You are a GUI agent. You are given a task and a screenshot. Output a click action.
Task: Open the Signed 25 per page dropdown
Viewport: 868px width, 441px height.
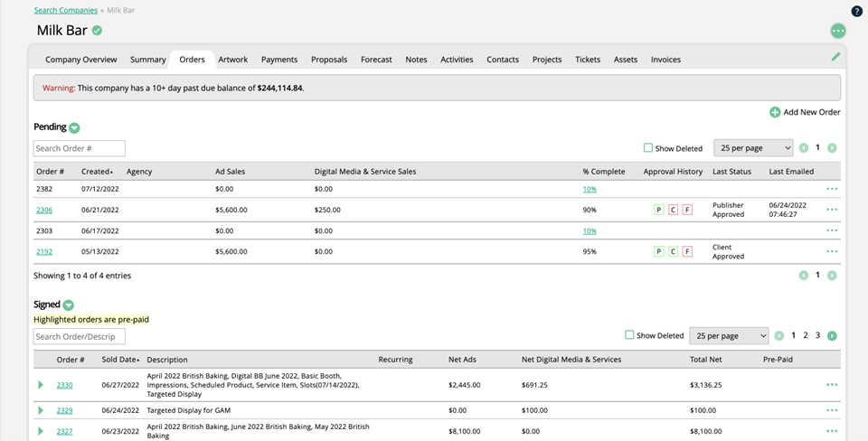729,336
